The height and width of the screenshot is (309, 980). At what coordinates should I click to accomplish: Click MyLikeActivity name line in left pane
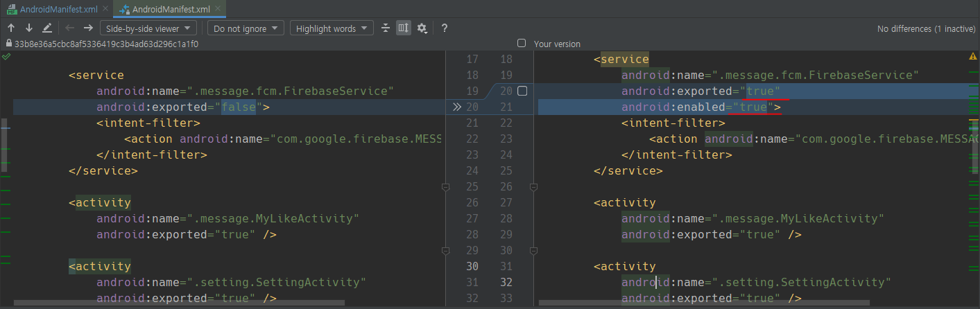[227, 218]
